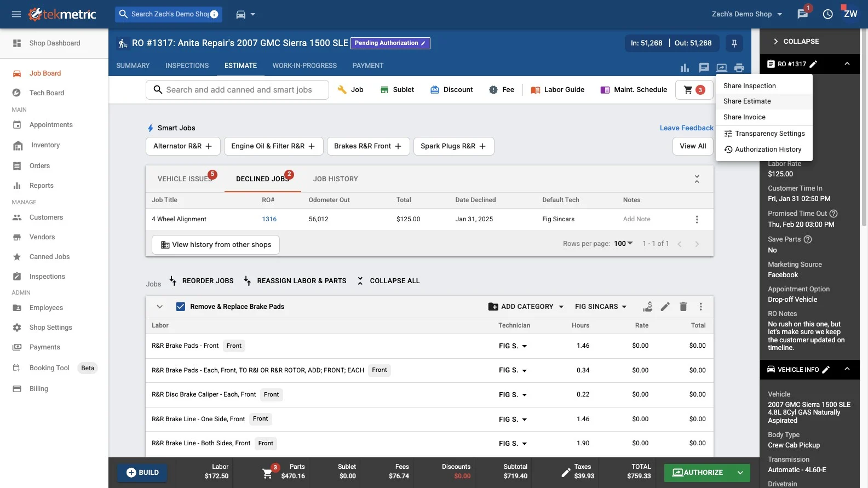Screen dimensions: 868x488
Task: Click the print icon
Action: click(739, 68)
